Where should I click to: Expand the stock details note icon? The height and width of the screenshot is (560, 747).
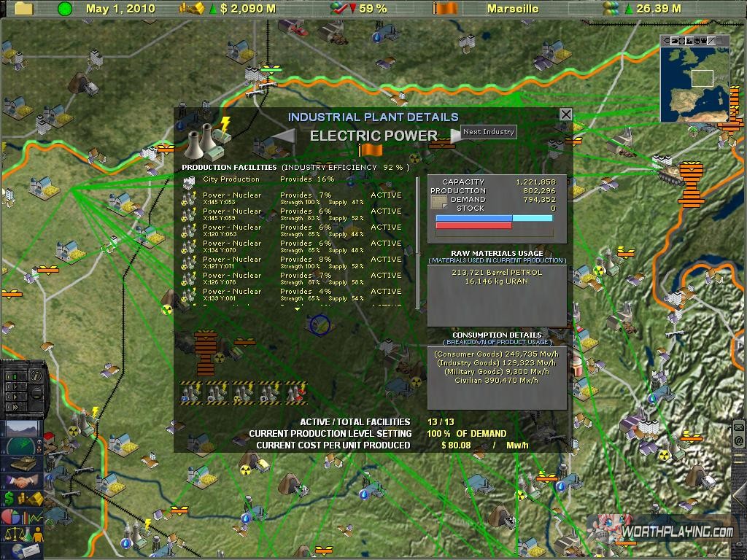439,203
